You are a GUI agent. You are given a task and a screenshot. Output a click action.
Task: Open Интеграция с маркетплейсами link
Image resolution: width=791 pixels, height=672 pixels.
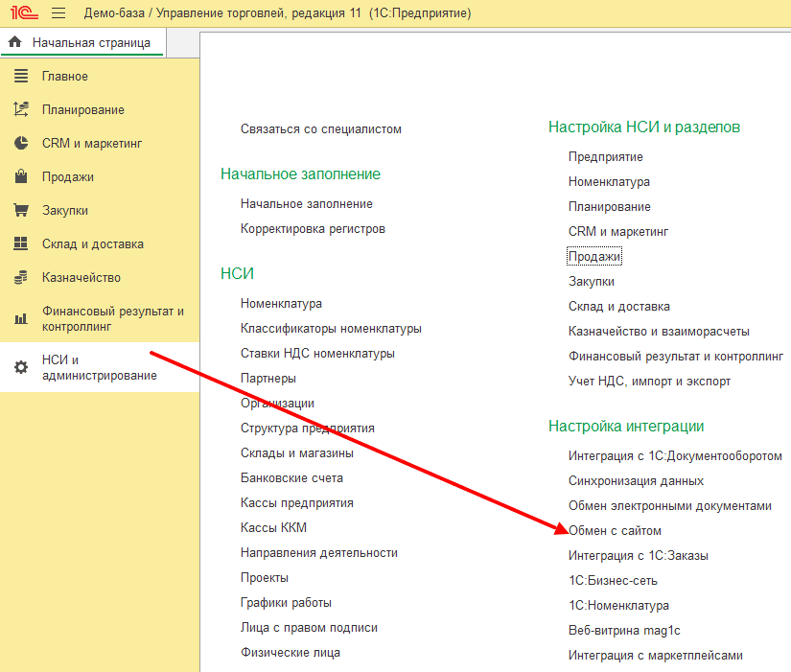pyautogui.click(x=655, y=656)
